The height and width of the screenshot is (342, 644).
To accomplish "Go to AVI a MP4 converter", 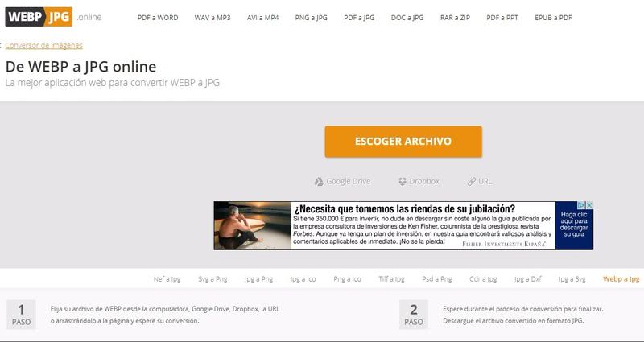I will 263,18.
